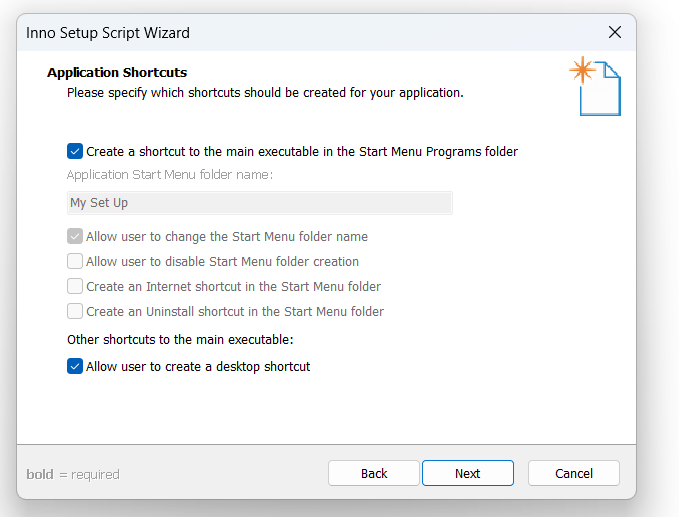Click the orange starburst on the wizard icon
This screenshot has height=517, width=679.
click(x=582, y=70)
